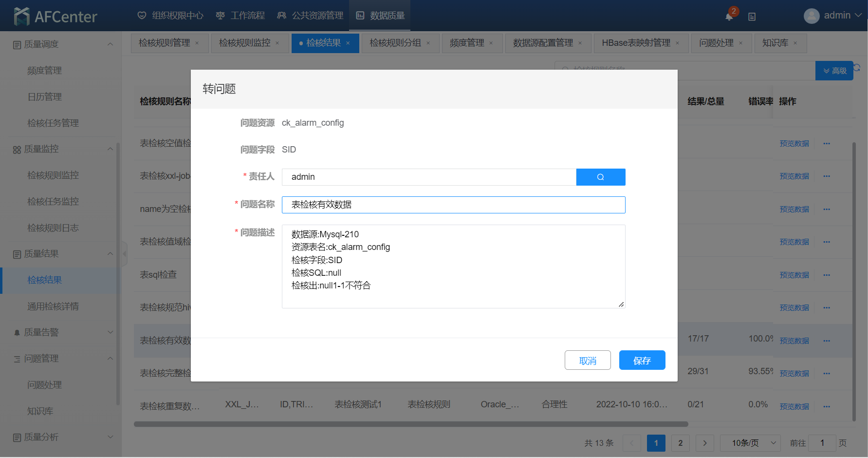
Task: Click the 问题名称 input field
Action: (x=453, y=205)
